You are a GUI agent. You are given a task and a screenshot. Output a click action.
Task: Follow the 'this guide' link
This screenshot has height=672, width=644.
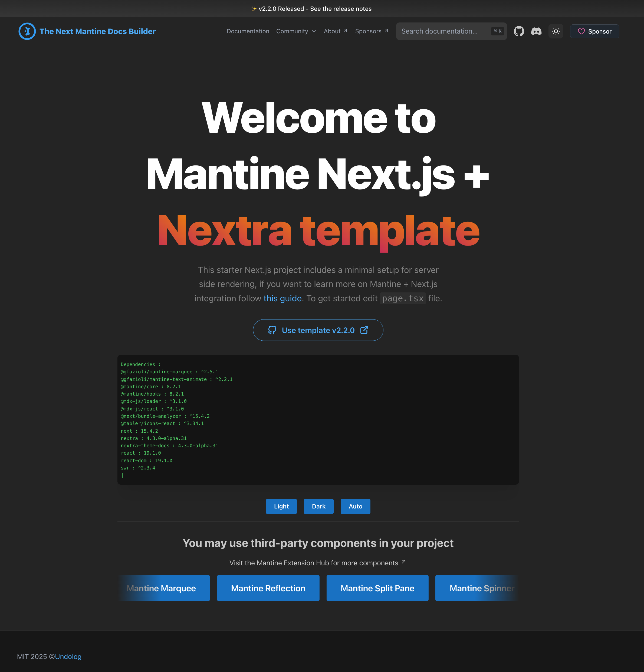click(x=282, y=298)
